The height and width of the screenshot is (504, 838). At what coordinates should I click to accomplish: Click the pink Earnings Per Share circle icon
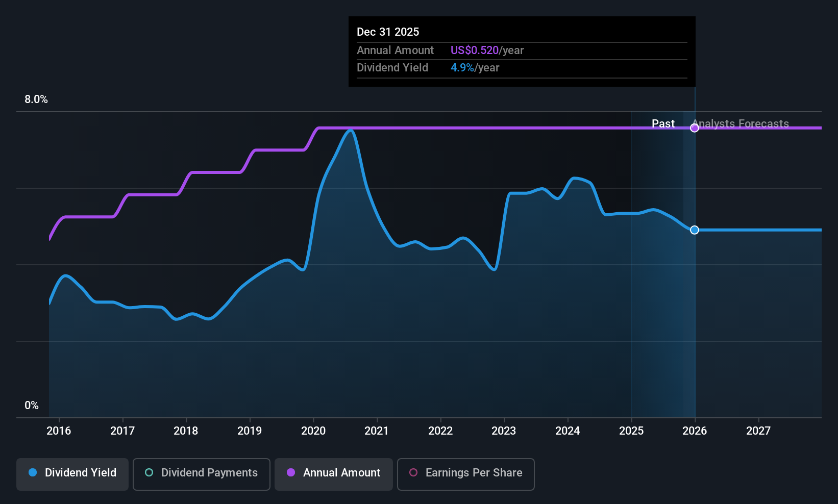pos(413,473)
